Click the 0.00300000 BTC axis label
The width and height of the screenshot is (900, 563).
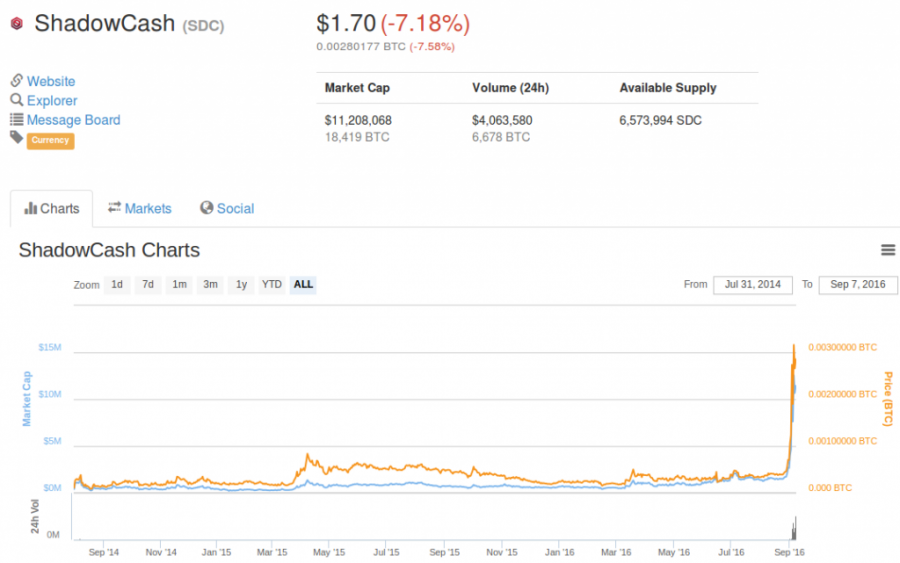[x=843, y=348]
